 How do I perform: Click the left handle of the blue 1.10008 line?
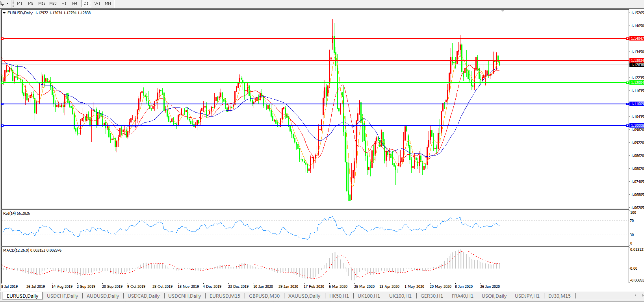click(x=3, y=126)
